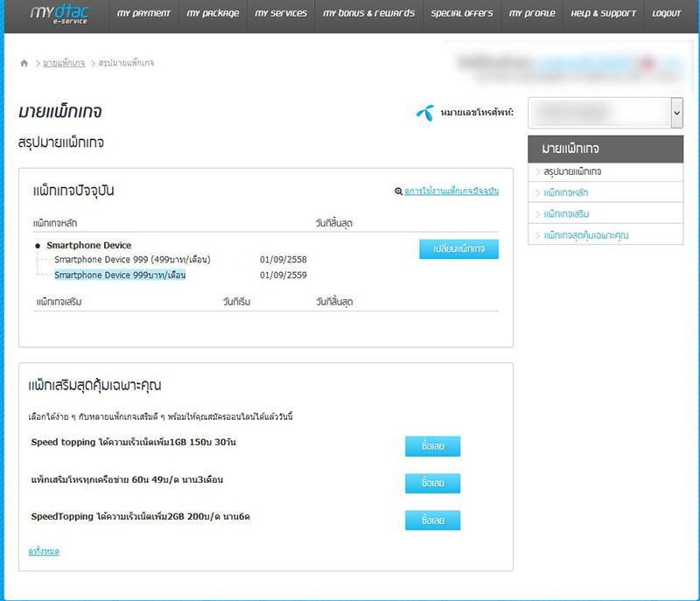Select Smartphone Device 999 (499บาท/เดือน) row
This screenshot has width=700, height=601.
tap(132, 260)
